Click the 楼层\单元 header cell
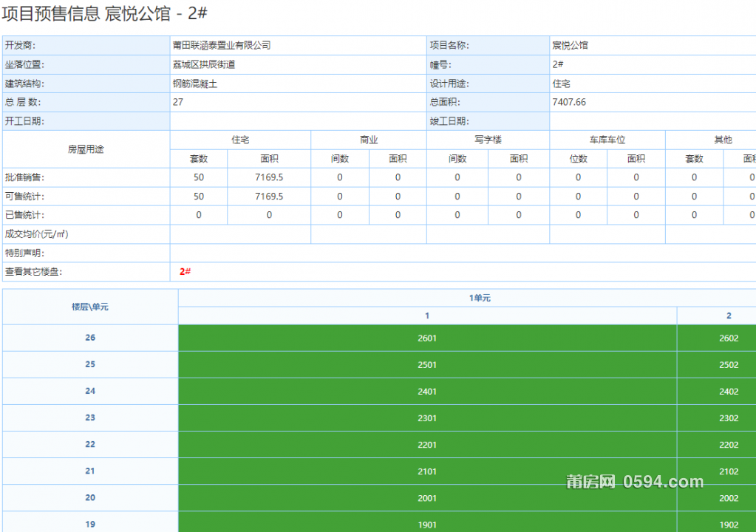 [x=90, y=307]
